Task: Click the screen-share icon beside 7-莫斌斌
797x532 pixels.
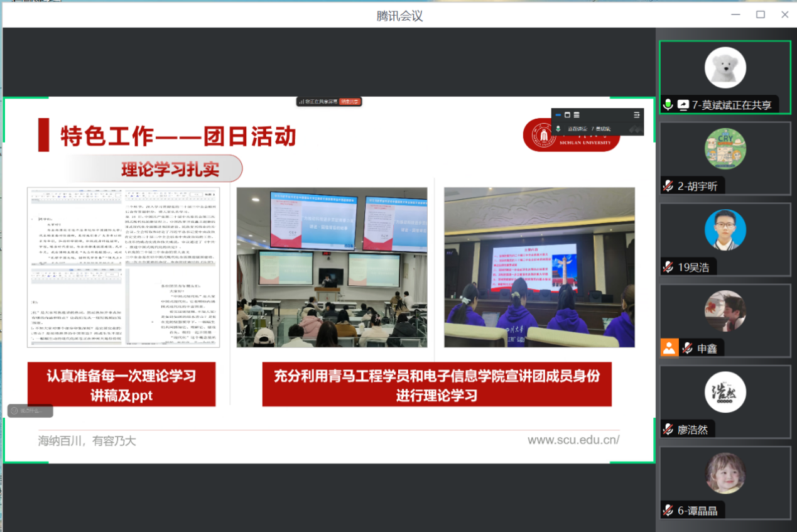Action: pyautogui.click(x=683, y=105)
